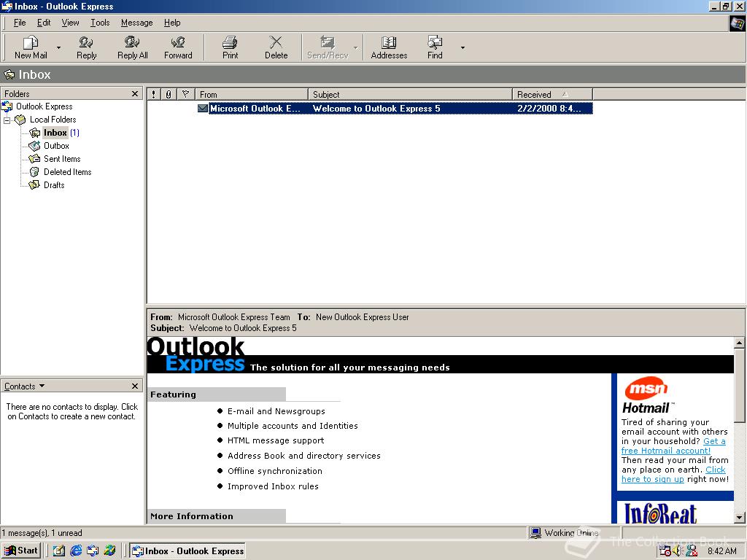
Task: Click the Find toolbar button
Action: pos(435,47)
